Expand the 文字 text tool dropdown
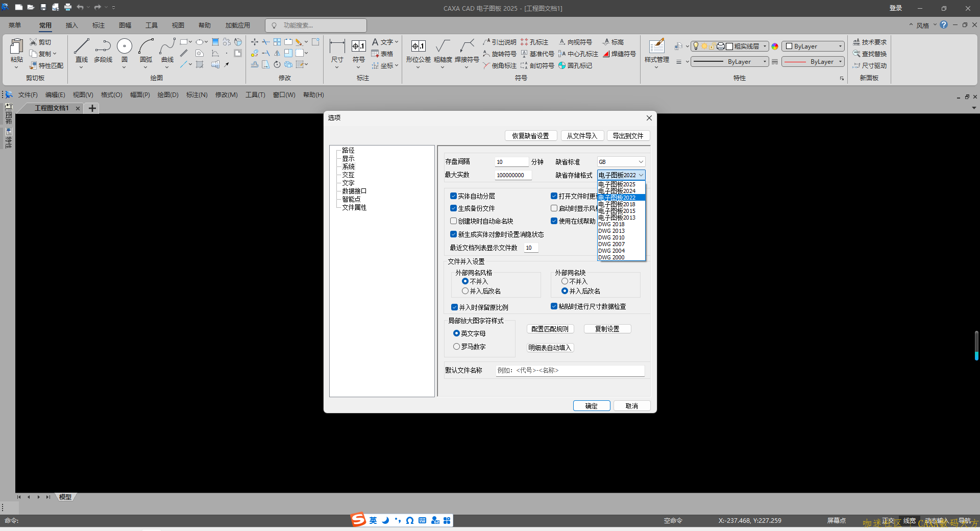 397,42
